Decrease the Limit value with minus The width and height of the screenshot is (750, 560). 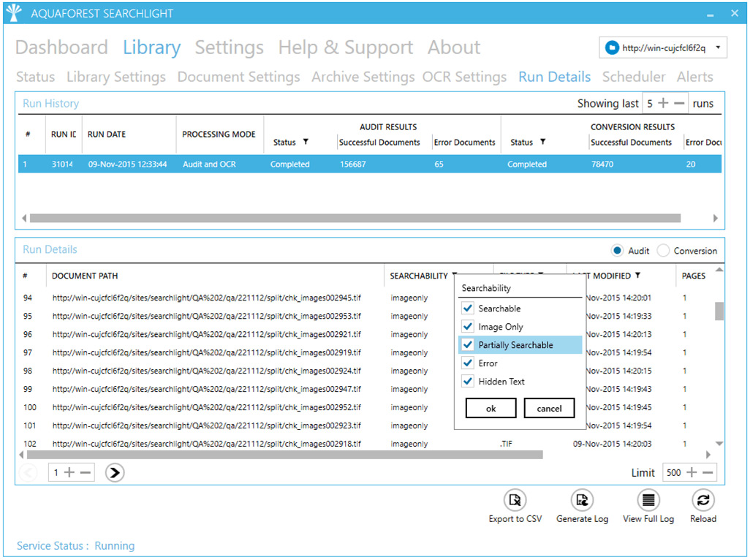[708, 472]
